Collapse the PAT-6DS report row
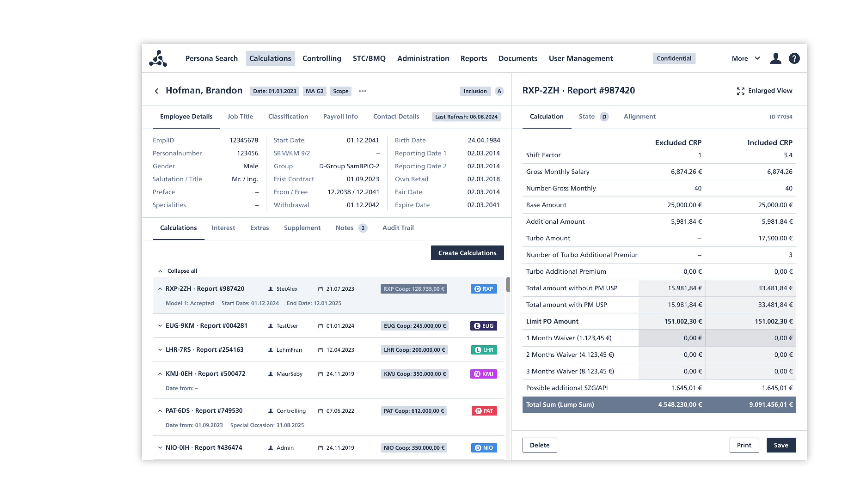The height and width of the screenshot is (504, 851). (x=160, y=411)
